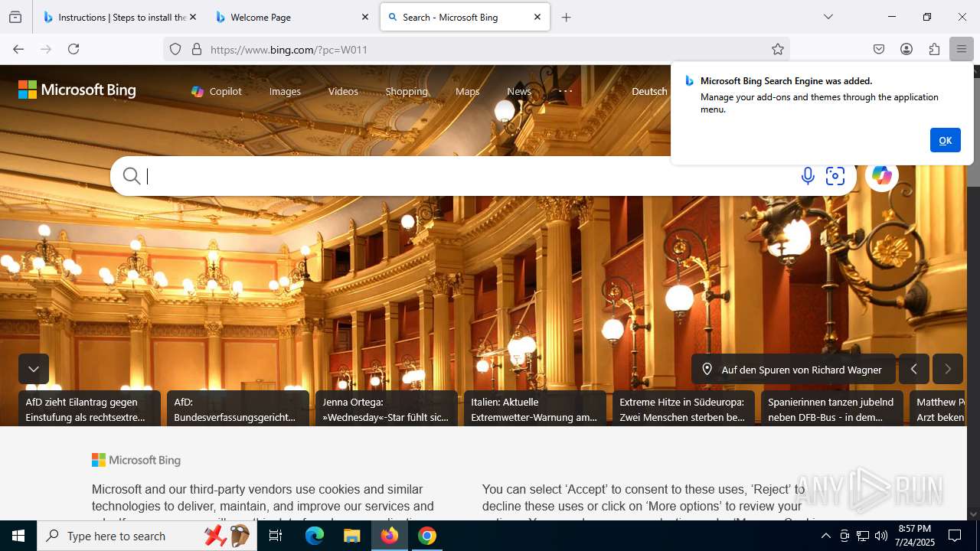This screenshot has width=980, height=551.
Task: Click the Firefox taskbar icon
Action: pyautogui.click(x=390, y=536)
